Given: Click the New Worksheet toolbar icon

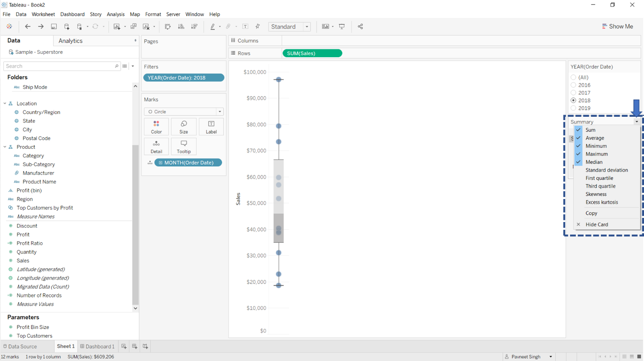Looking at the screenshot, I should (117, 26).
